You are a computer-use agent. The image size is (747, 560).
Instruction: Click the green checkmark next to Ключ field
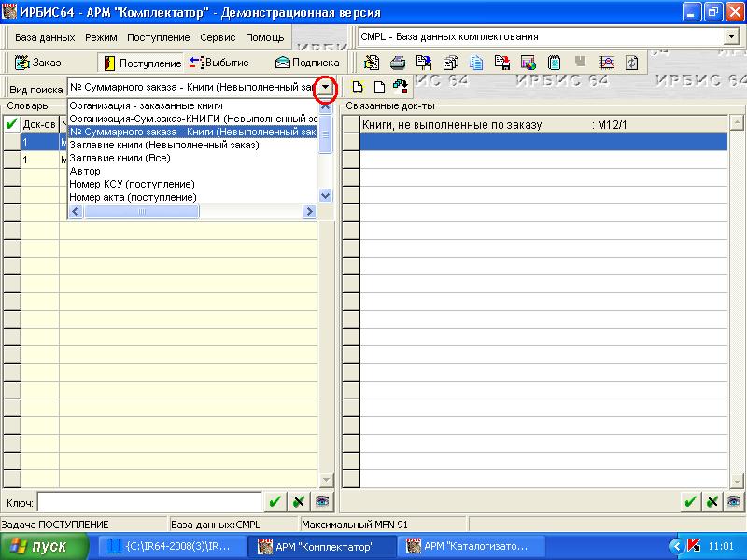click(x=275, y=501)
